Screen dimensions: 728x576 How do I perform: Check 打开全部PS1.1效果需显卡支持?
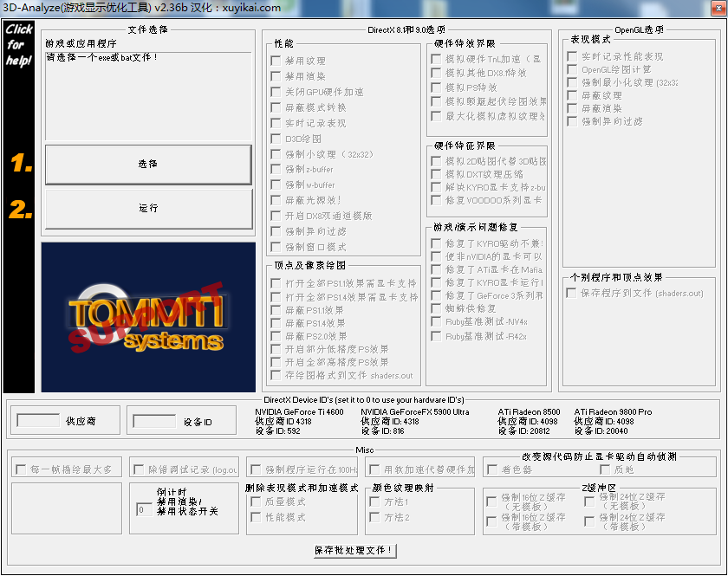(276, 283)
